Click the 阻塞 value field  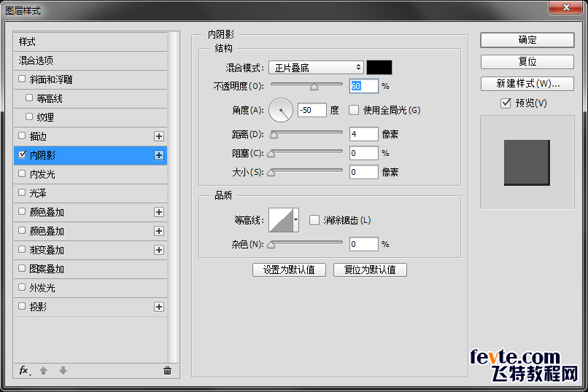coord(364,153)
